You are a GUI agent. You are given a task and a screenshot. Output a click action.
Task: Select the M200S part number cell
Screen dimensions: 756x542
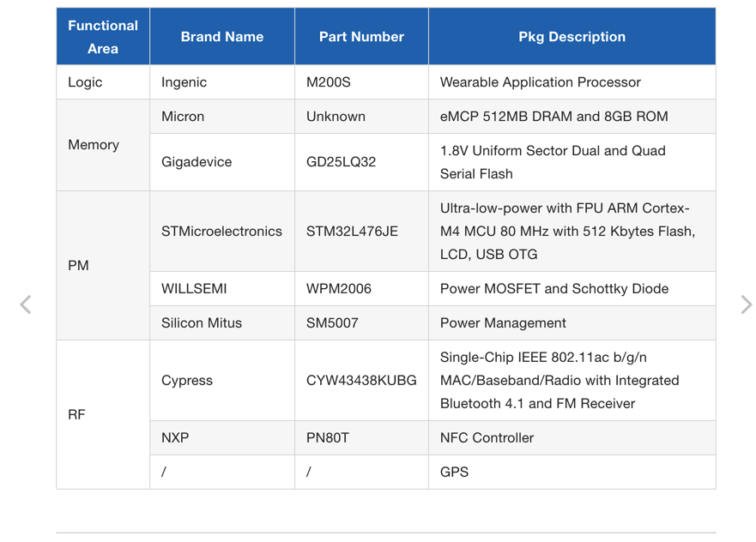[x=329, y=82]
